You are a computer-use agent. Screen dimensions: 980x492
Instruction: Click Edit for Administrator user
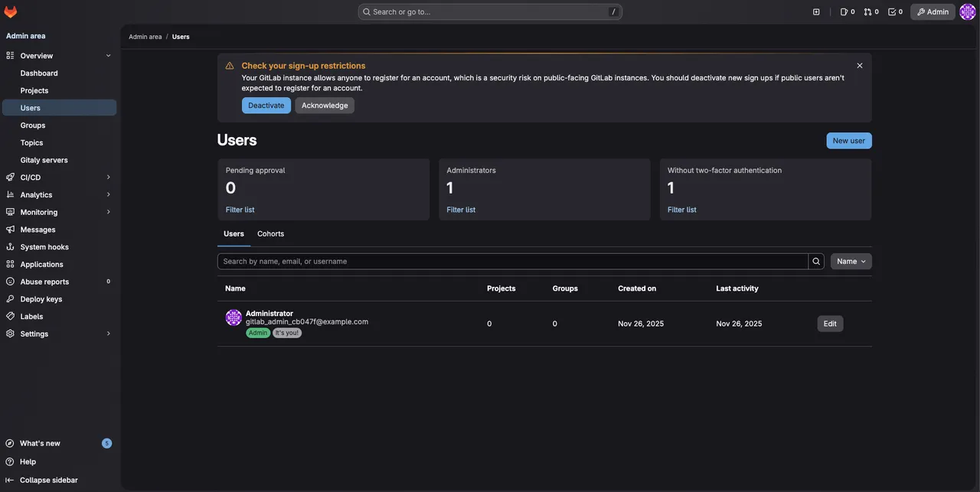pos(830,324)
